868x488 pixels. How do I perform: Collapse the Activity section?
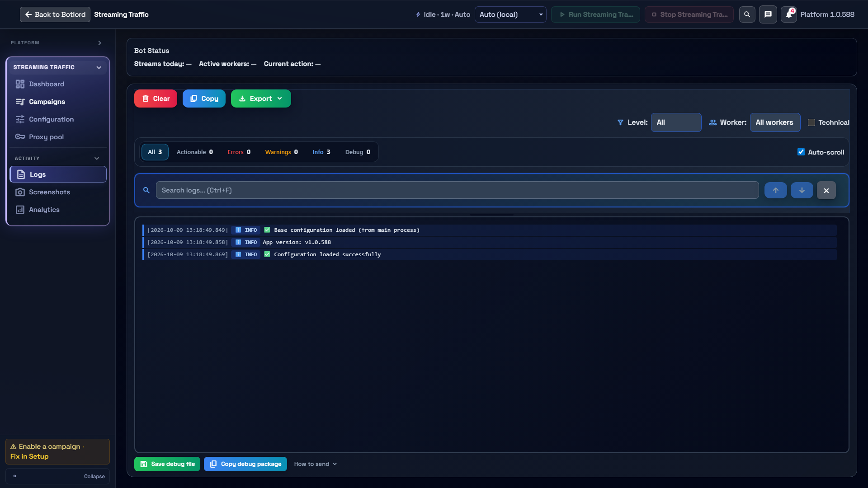tap(58, 159)
